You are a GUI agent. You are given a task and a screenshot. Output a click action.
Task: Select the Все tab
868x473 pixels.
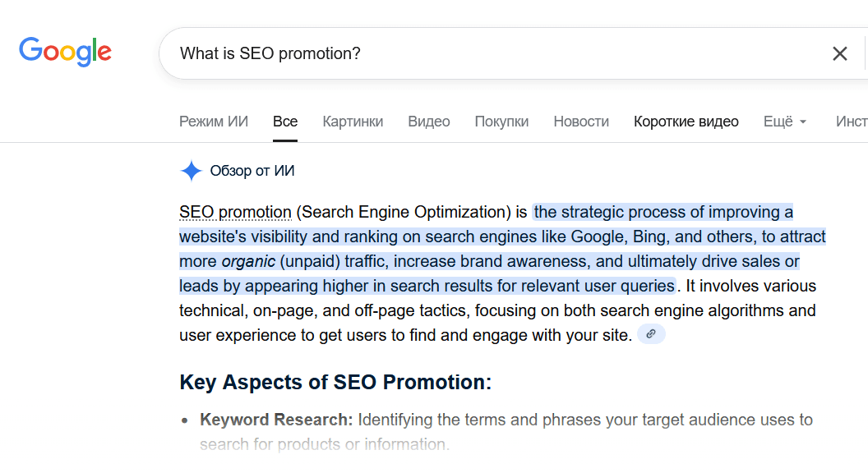point(285,122)
